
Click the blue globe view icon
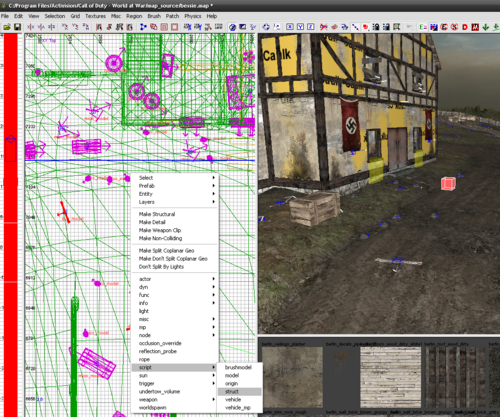coord(233,27)
